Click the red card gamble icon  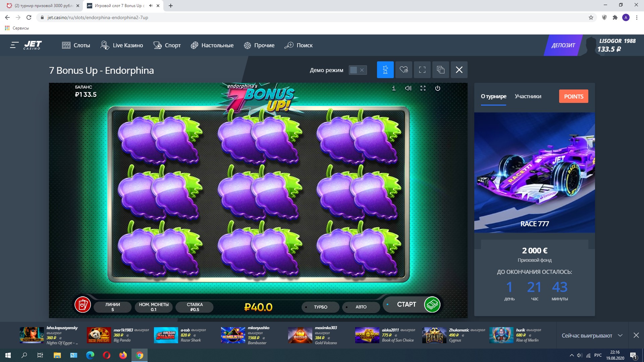(x=83, y=305)
